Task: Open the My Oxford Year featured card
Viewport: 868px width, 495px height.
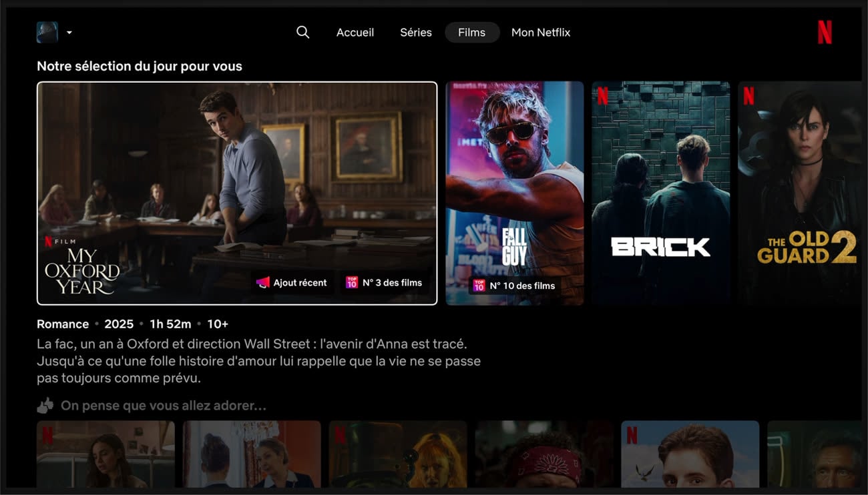Action: 237,193
